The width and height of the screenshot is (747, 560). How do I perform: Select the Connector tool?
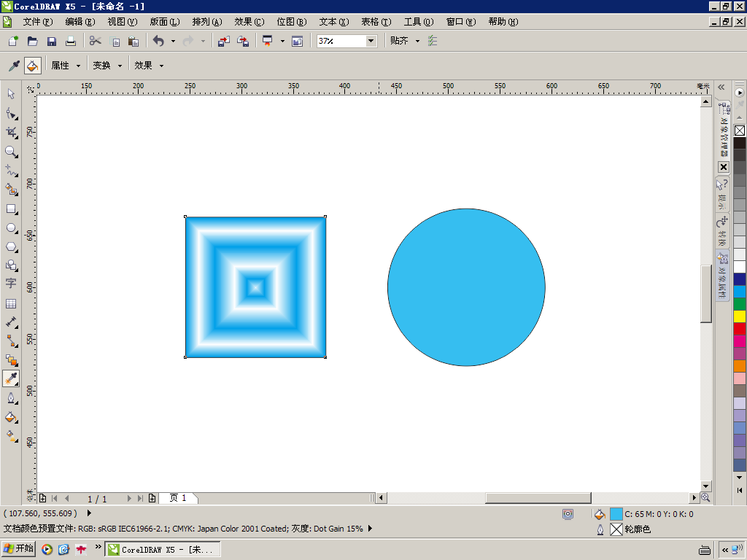tap(11, 341)
